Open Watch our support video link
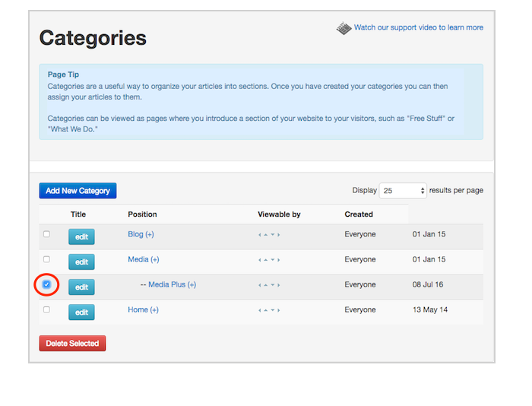 tap(419, 27)
